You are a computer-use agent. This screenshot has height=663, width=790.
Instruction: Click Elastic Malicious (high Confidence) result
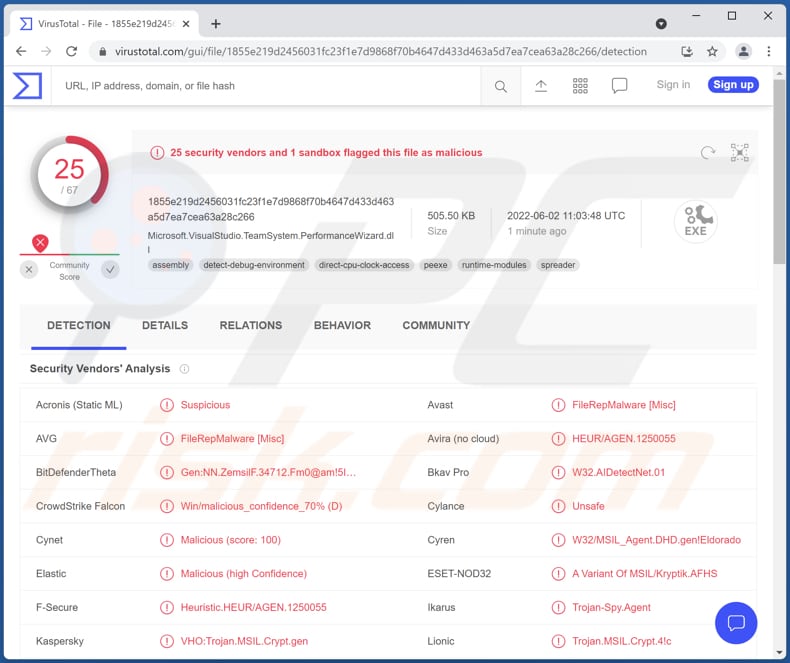click(244, 574)
